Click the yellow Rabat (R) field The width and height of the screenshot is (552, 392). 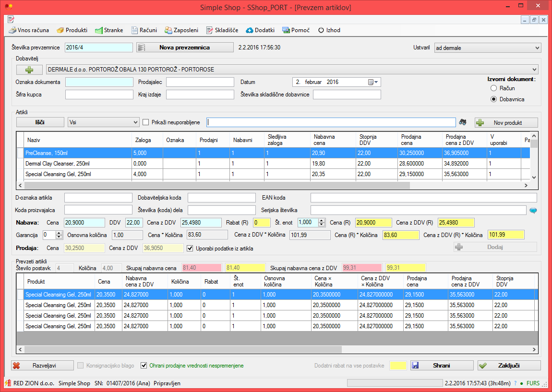262,223
